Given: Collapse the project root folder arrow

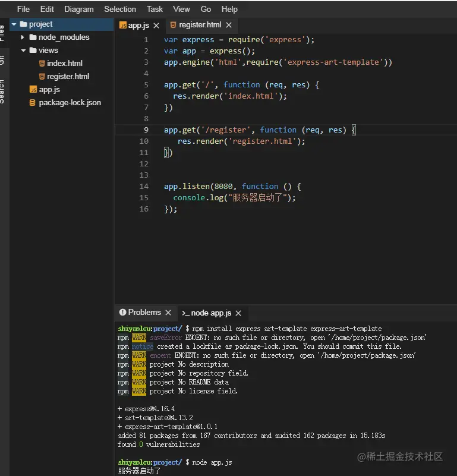Looking at the screenshot, I should pyautogui.click(x=14, y=24).
